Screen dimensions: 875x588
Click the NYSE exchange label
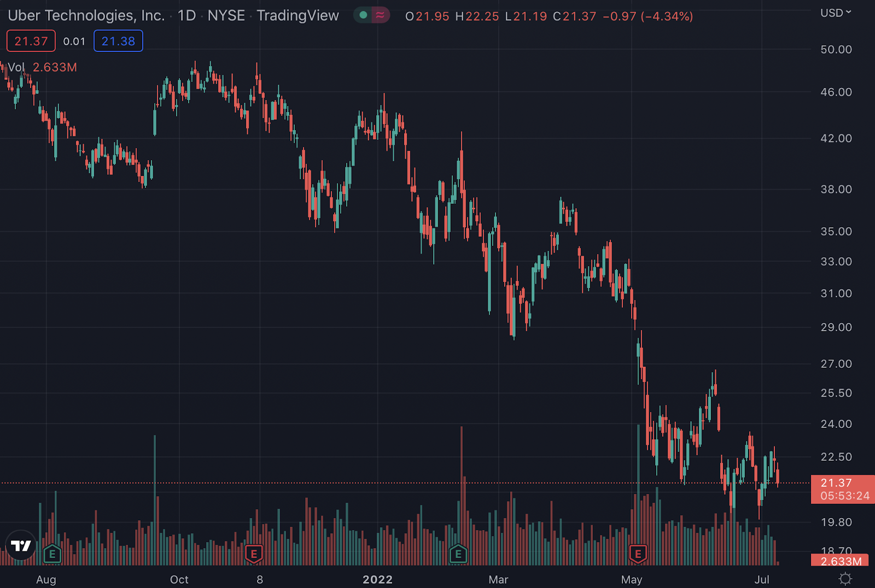point(226,15)
